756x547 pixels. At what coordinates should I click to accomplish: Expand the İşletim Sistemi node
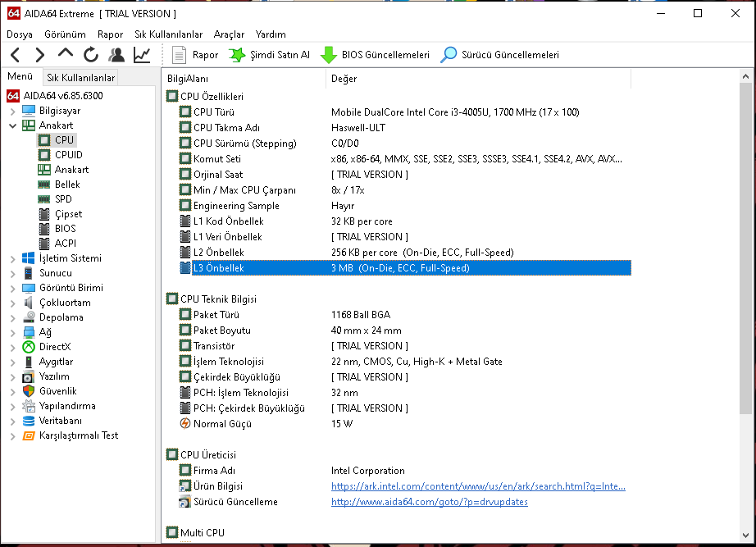(13, 259)
